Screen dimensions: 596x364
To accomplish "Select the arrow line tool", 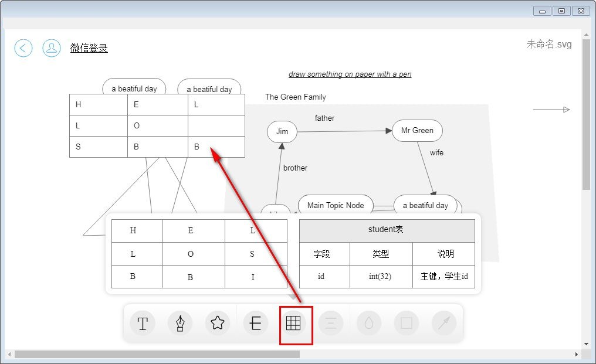I will pyautogui.click(x=444, y=323).
